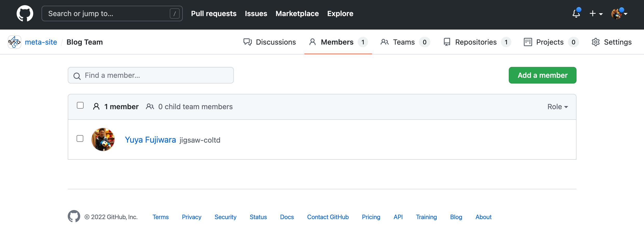
Task: Click the slash shortcut hint in search box
Action: tap(175, 13)
